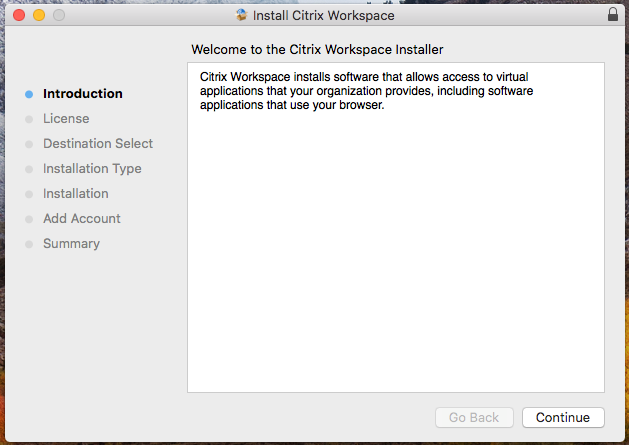Click the lock icon in title bar

coord(613,14)
